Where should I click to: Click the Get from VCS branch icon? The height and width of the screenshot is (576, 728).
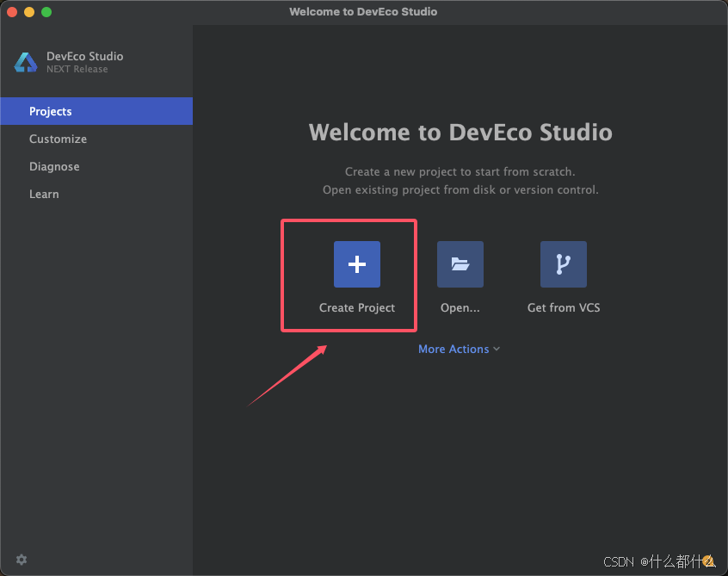pyautogui.click(x=563, y=263)
